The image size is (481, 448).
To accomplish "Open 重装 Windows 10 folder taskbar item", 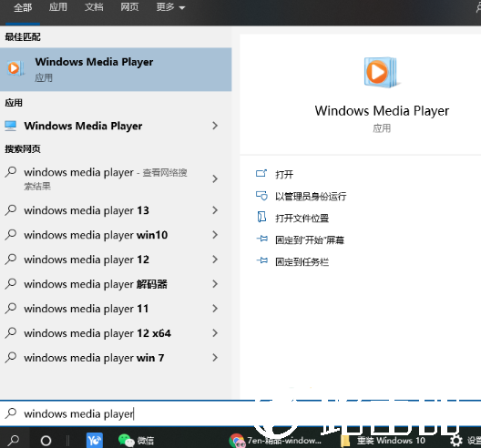I will (384, 441).
